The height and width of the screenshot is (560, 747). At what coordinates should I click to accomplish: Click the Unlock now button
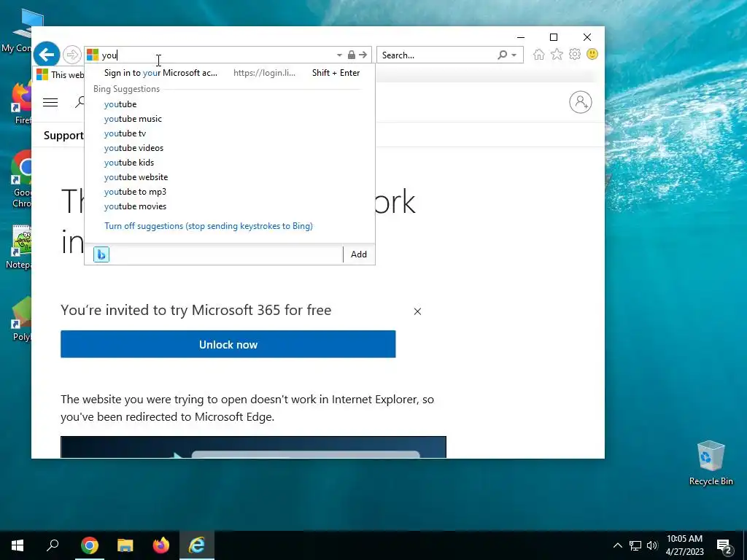(228, 344)
